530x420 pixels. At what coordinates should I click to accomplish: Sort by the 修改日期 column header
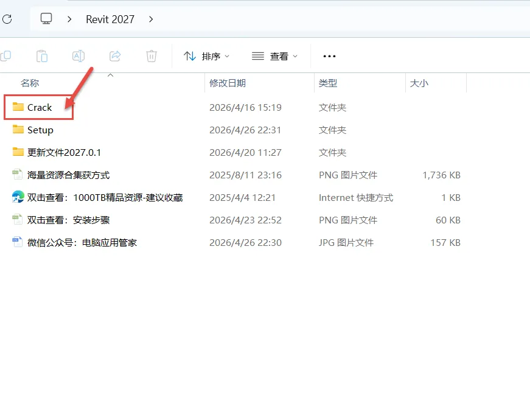click(x=228, y=83)
